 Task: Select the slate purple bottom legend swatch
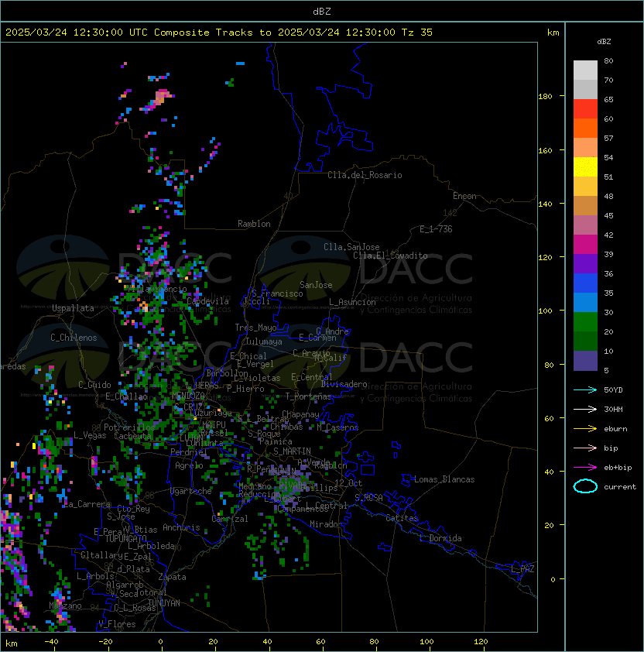(x=585, y=361)
